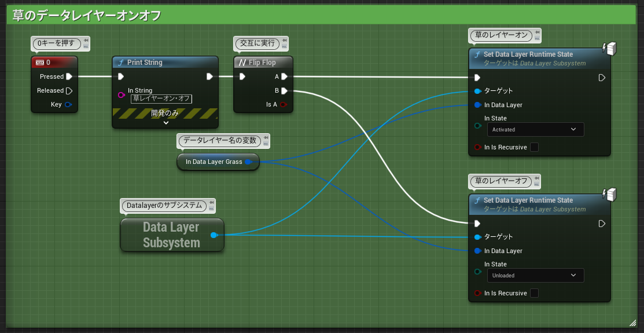This screenshot has width=644, height=333.
Task: Click the authority-only server icon on the 草のレイヤーオフ node
Action: [610, 195]
